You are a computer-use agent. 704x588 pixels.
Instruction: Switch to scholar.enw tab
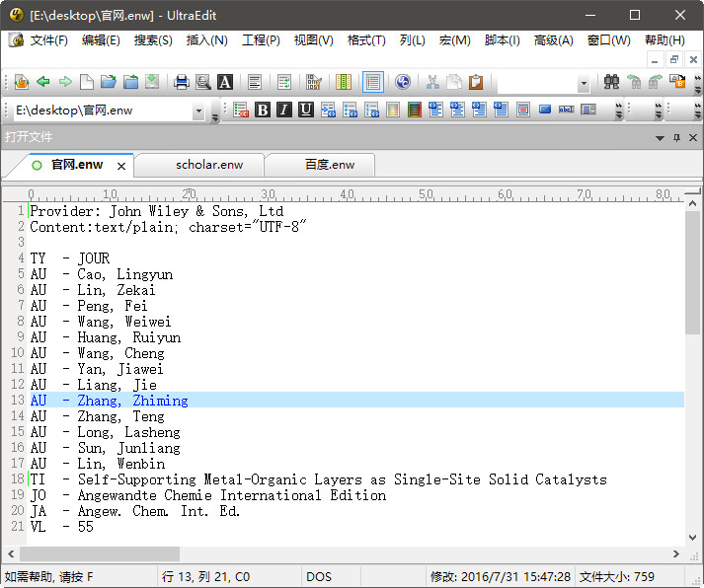click(x=209, y=165)
